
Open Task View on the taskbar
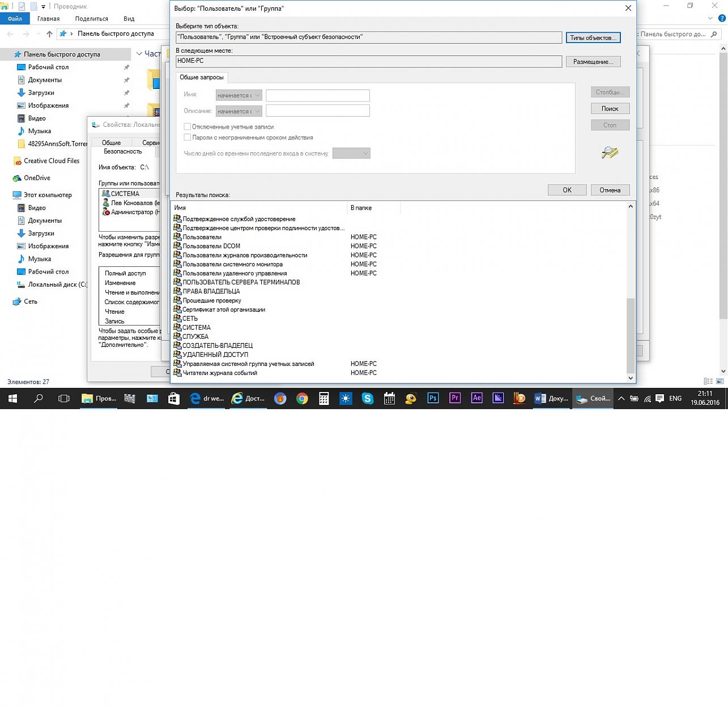click(64, 398)
